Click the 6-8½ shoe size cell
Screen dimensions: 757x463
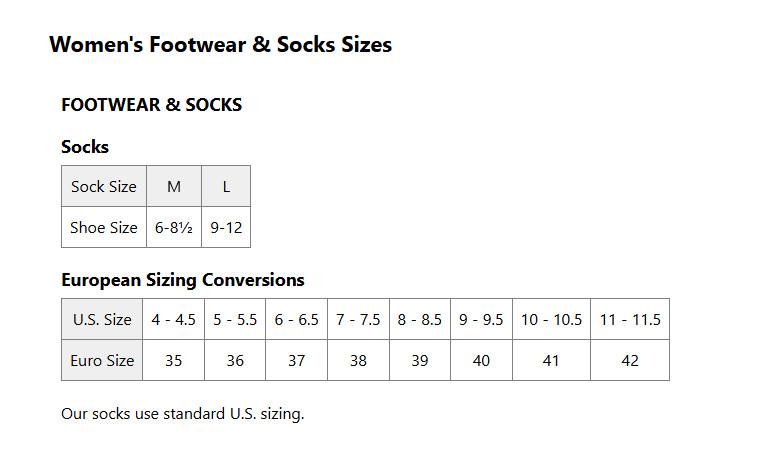coord(174,228)
